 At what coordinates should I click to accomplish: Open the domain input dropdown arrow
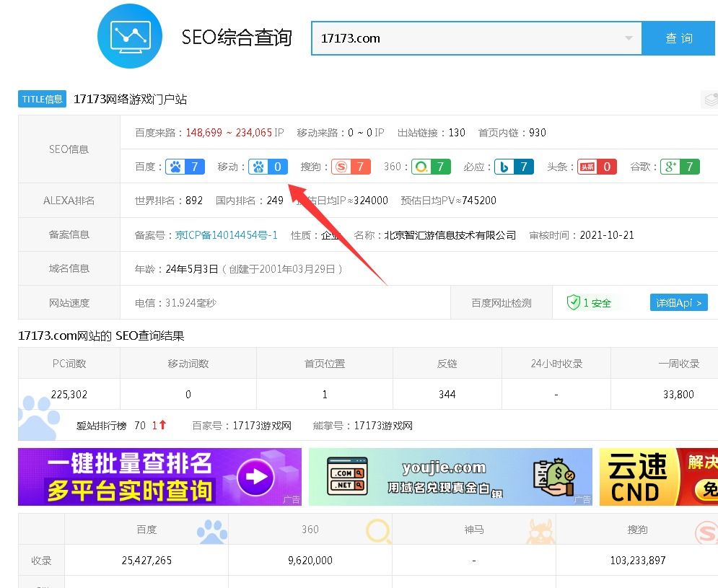pyautogui.click(x=629, y=38)
